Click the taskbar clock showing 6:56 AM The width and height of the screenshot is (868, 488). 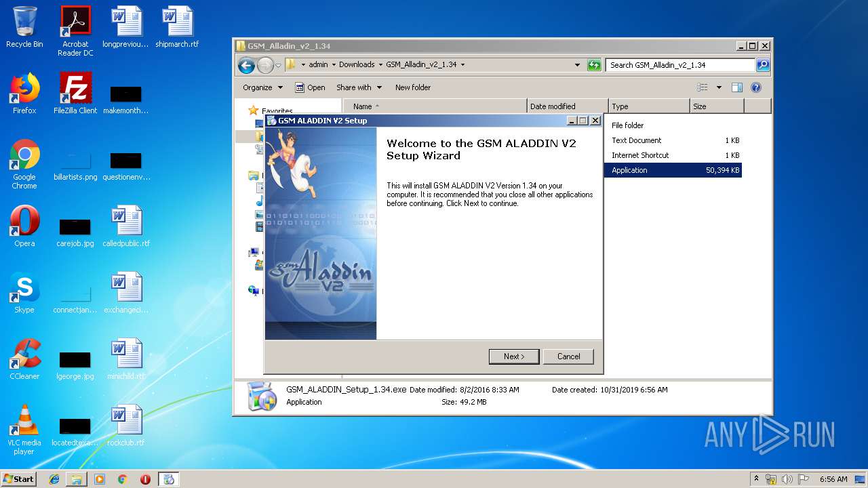click(x=833, y=479)
